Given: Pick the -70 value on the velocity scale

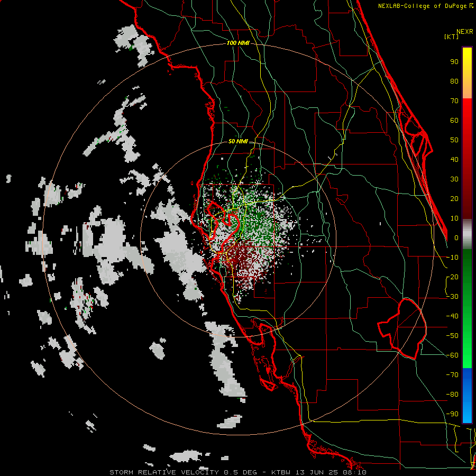Looking at the screenshot, I should point(452,375).
